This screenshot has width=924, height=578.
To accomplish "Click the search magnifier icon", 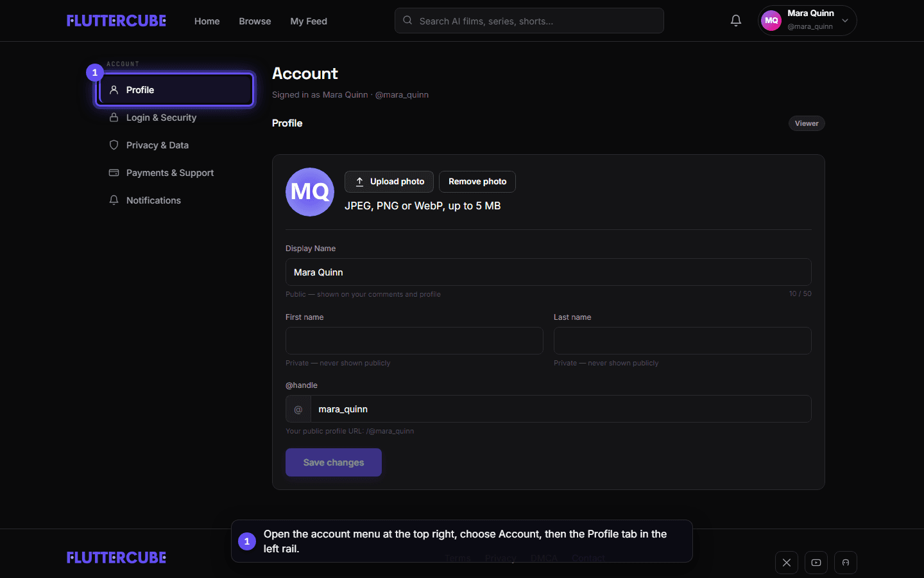I will coord(407,21).
